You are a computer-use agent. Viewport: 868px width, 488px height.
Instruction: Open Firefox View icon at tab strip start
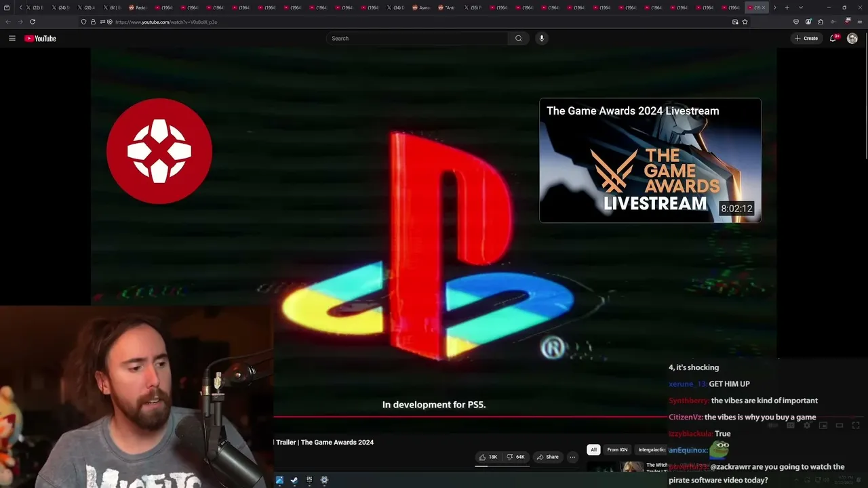(7, 7)
